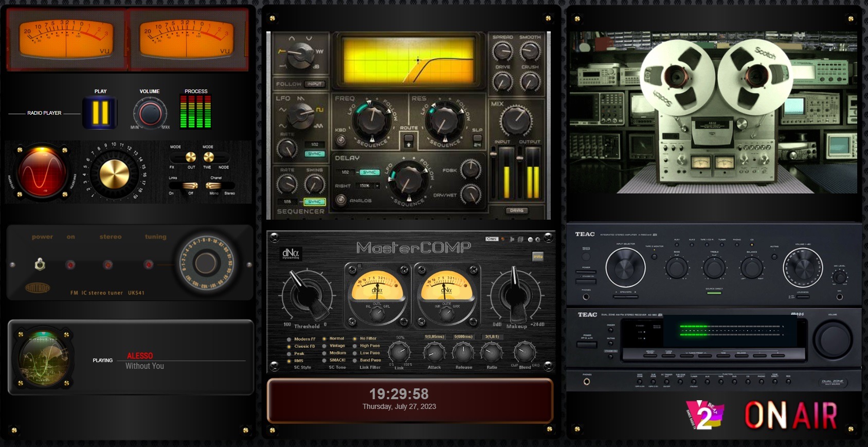Click the PROCESS level meter bars
Image resolution: width=868 pixels, height=447 pixels.
click(x=195, y=112)
